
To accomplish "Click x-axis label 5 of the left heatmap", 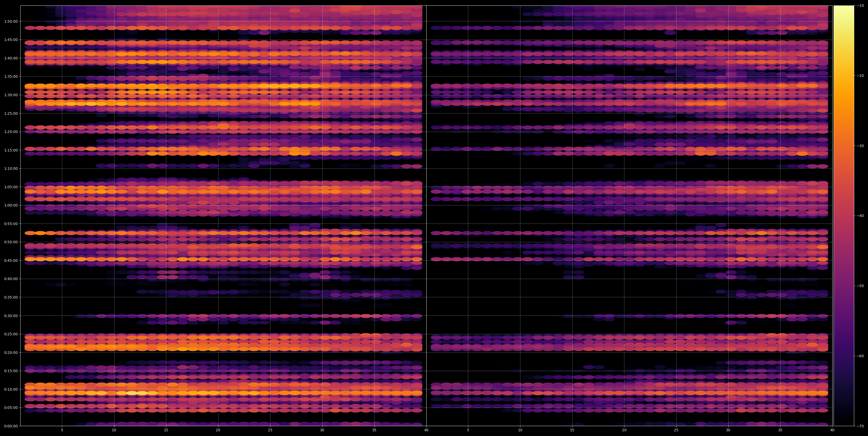I will pos(62,430).
